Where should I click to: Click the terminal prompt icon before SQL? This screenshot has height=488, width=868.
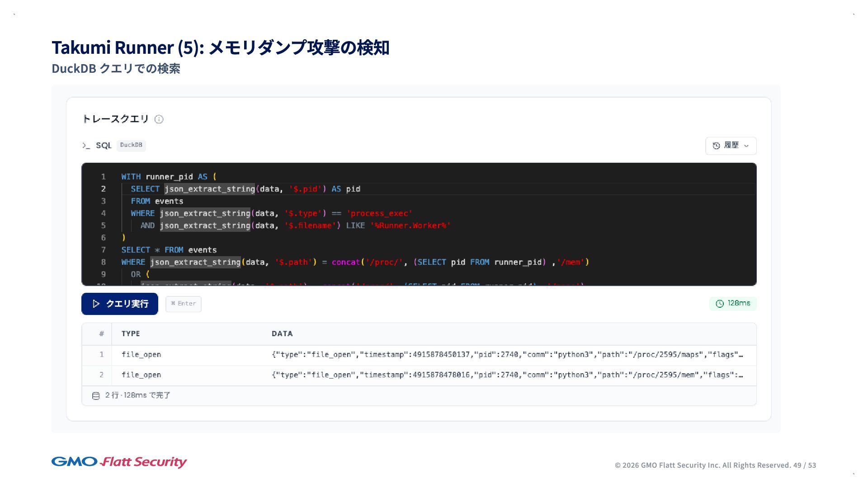coord(86,145)
